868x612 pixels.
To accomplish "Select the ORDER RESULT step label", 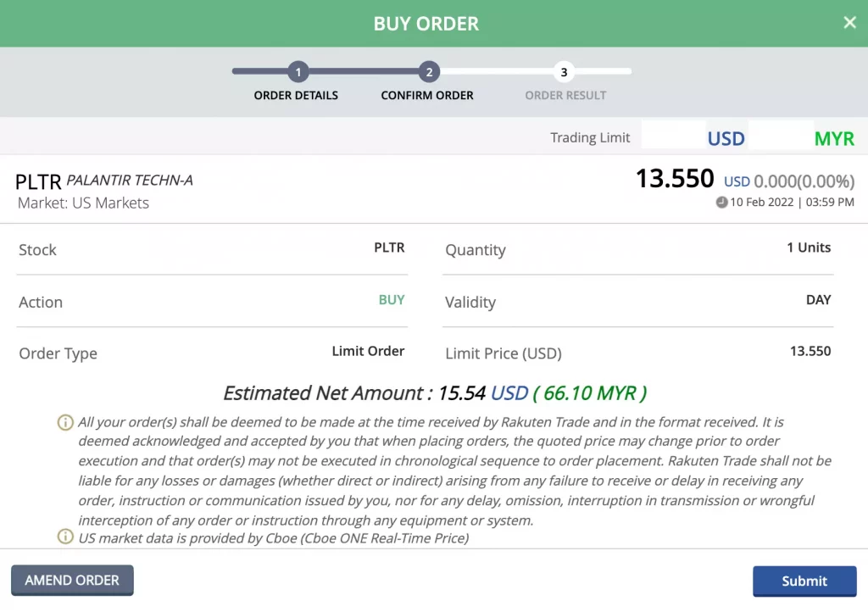I will click(565, 96).
